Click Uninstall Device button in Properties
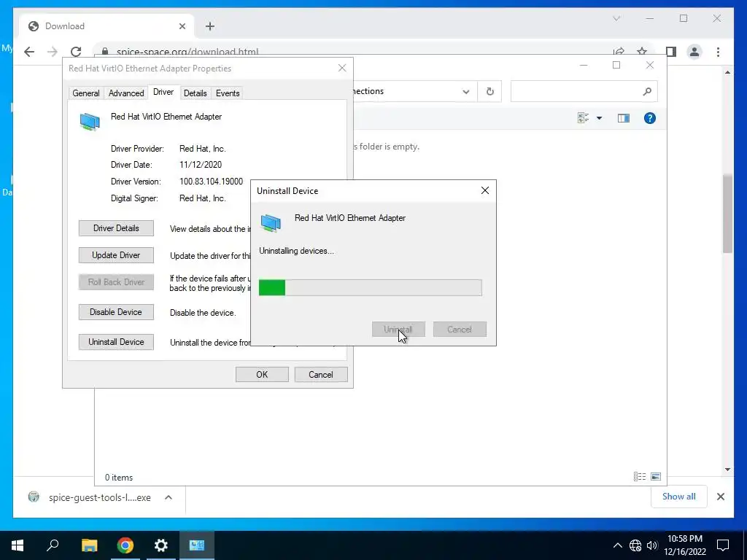 pos(116,342)
